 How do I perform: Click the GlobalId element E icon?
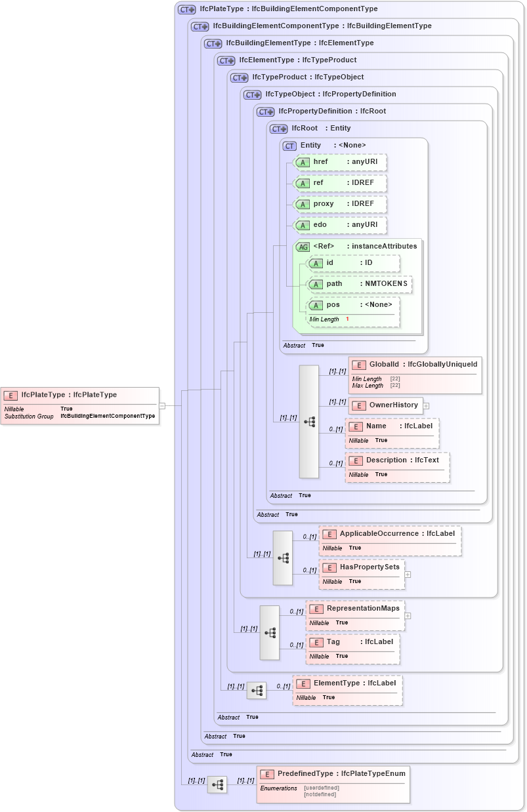coord(359,365)
